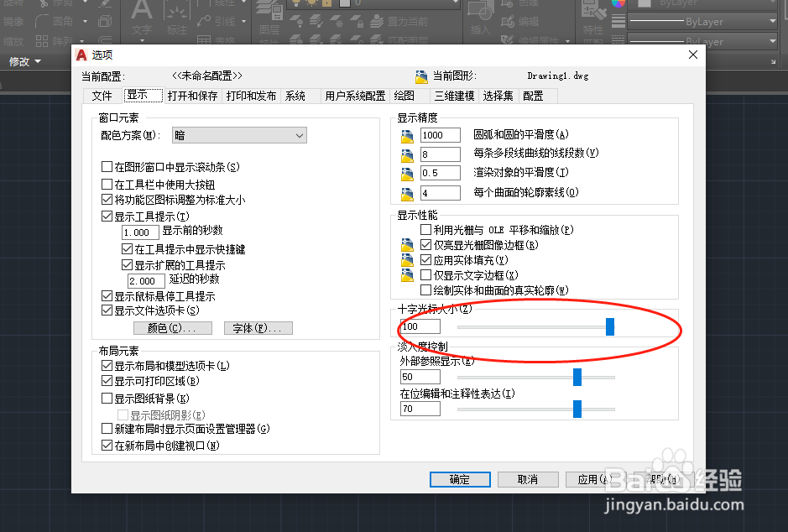Disable 显示工具提示 option

[x=107, y=216]
